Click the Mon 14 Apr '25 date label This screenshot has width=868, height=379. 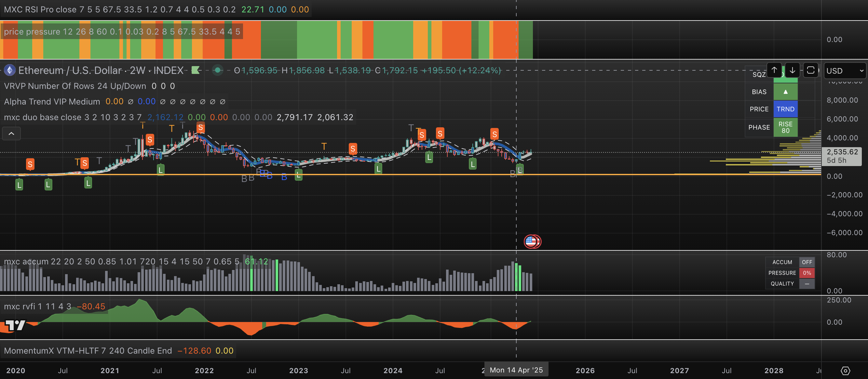click(x=516, y=370)
